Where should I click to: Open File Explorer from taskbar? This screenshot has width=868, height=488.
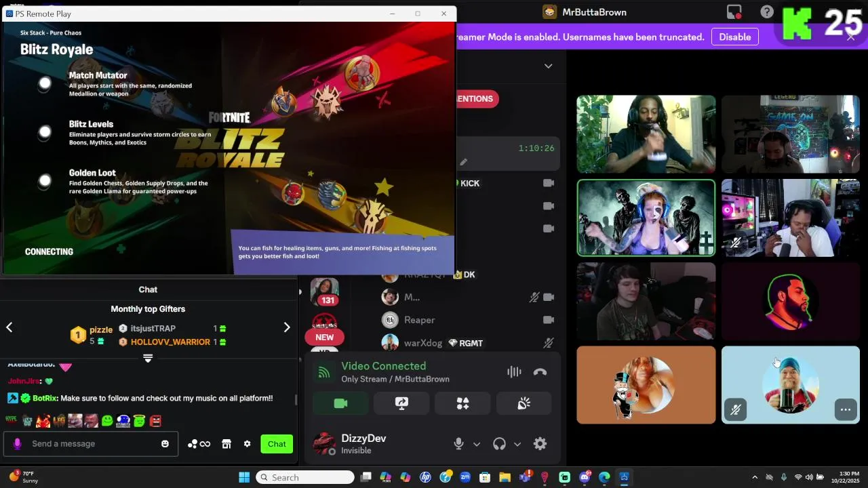pyautogui.click(x=505, y=477)
